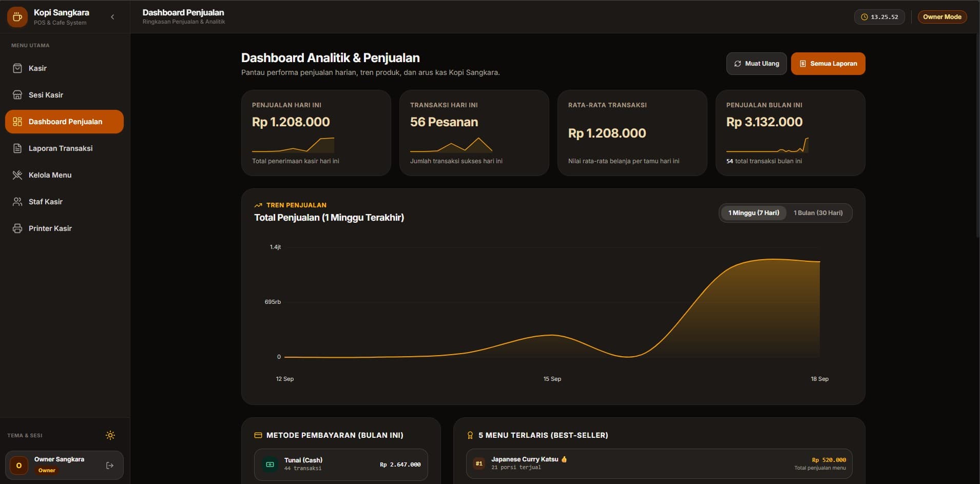Open the Staf Kasir section
The height and width of the screenshot is (484, 980).
[x=64, y=202]
